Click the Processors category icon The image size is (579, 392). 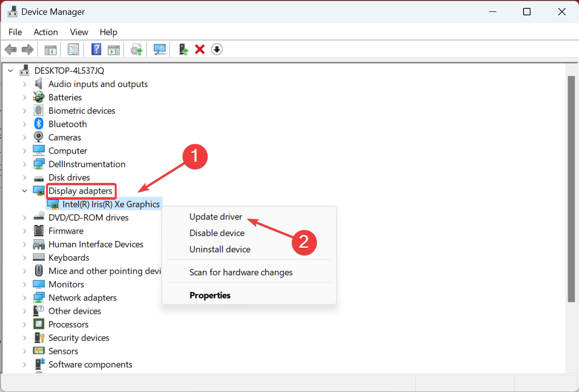[39, 324]
